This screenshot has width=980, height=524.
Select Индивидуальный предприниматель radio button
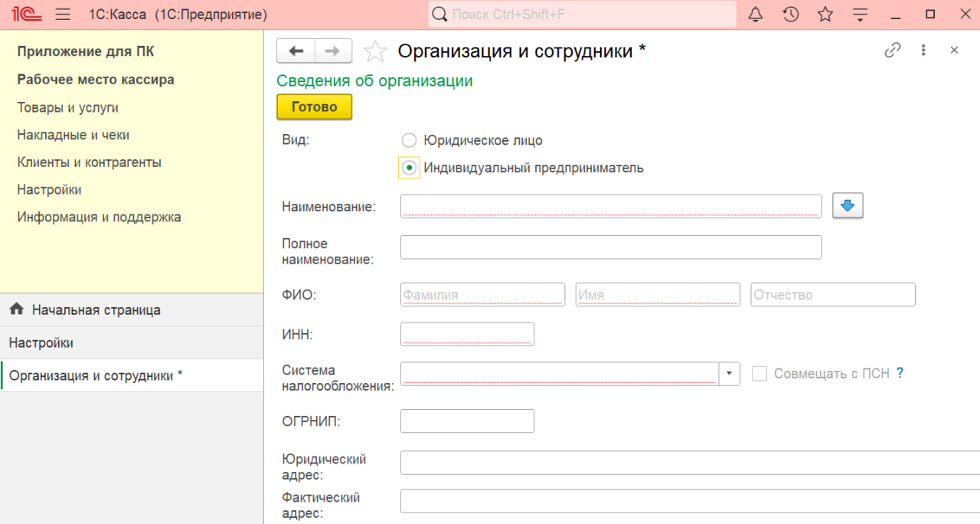tap(409, 168)
